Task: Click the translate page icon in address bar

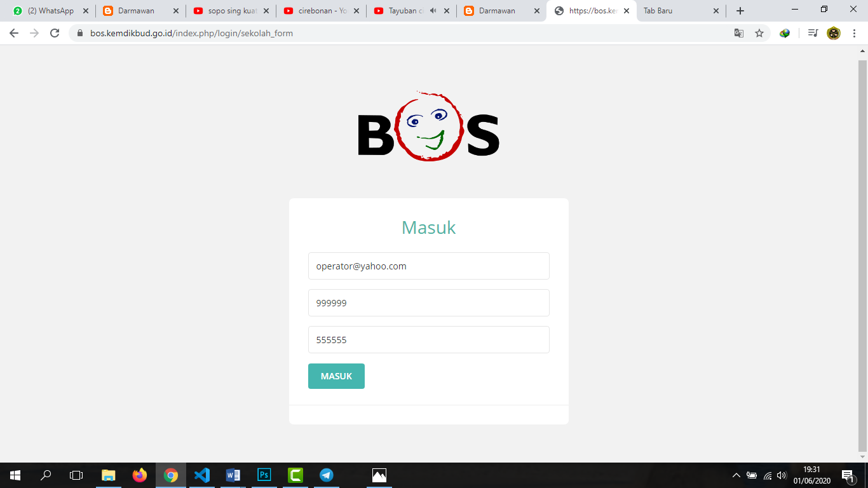Action: point(739,33)
